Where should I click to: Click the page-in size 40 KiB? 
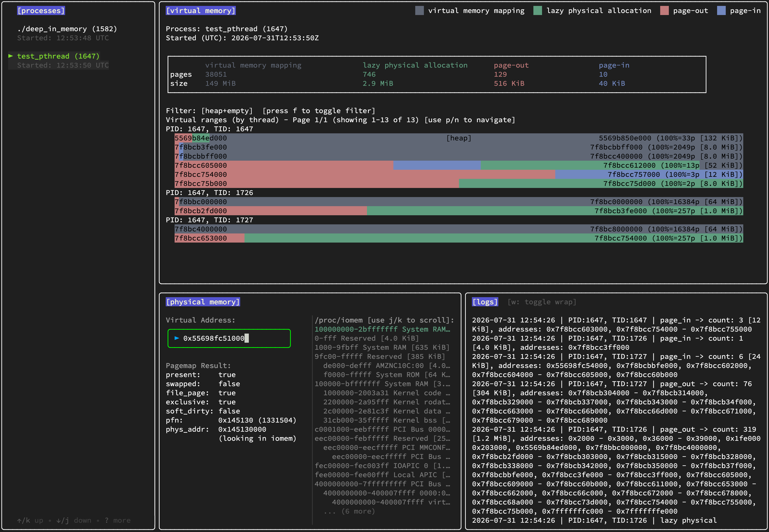tap(612, 83)
